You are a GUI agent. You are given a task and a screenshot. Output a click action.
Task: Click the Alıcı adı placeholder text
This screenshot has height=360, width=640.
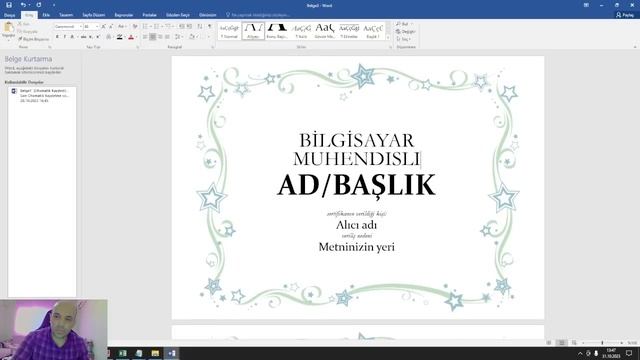click(356, 225)
